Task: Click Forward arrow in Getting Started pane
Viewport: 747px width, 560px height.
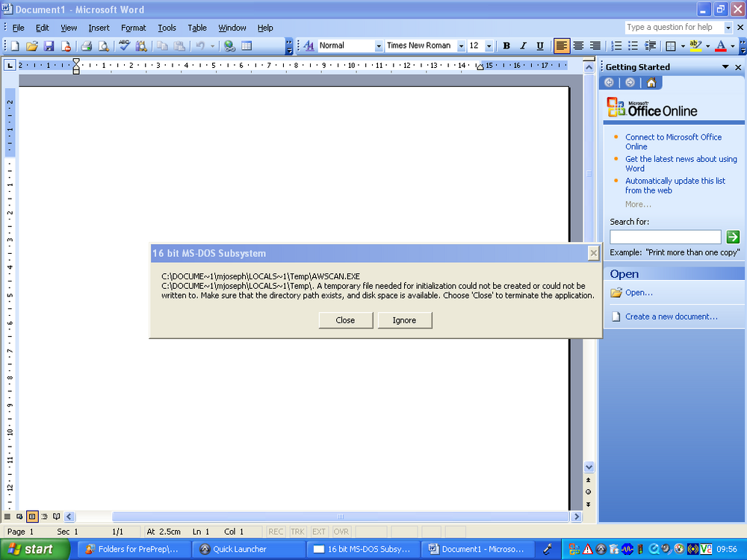Action: [630, 82]
